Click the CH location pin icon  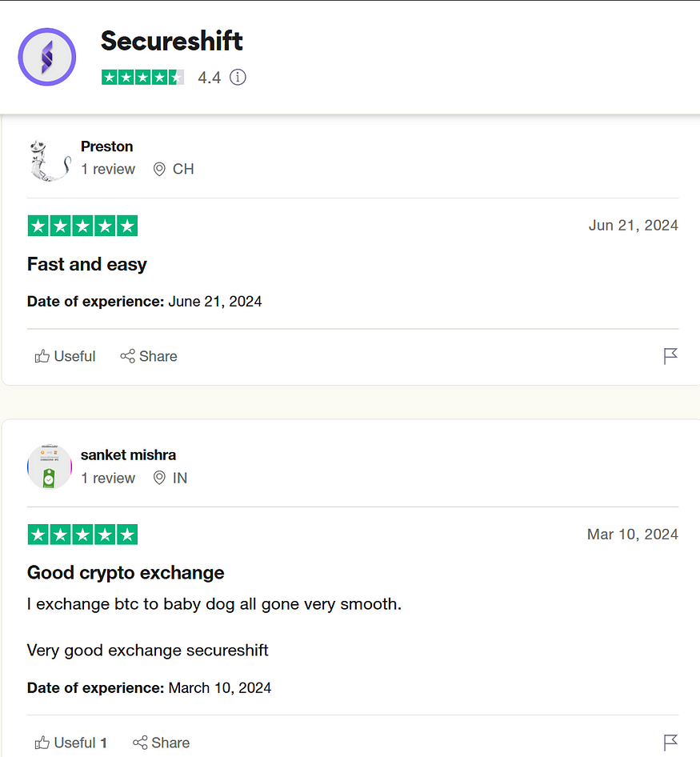click(159, 170)
